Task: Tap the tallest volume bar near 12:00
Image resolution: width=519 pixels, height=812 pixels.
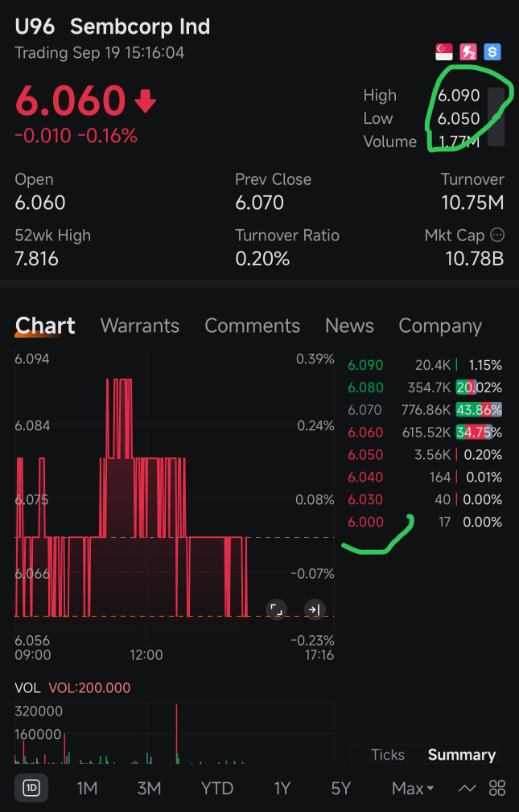Action: [x=176, y=733]
